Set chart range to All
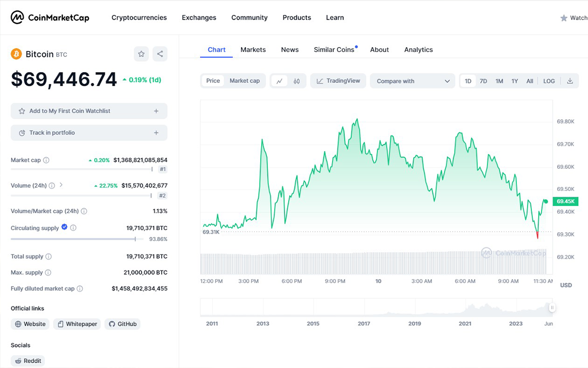Image resolution: width=588 pixels, height=368 pixels. pos(530,81)
